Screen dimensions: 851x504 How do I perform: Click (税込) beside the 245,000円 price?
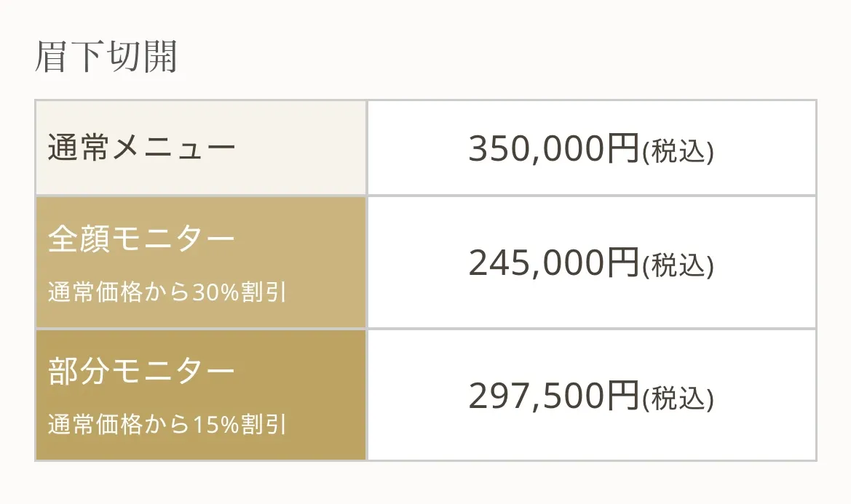(678, 265)
